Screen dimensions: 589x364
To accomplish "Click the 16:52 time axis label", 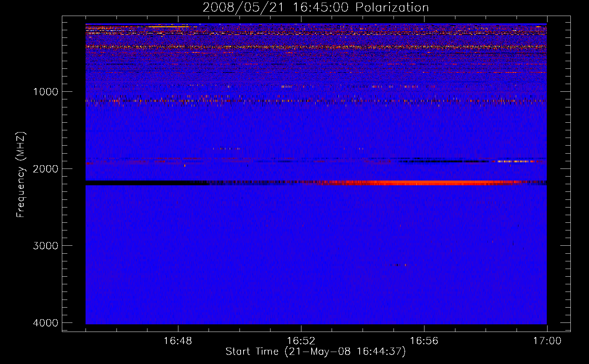I will tap(301, 341).
